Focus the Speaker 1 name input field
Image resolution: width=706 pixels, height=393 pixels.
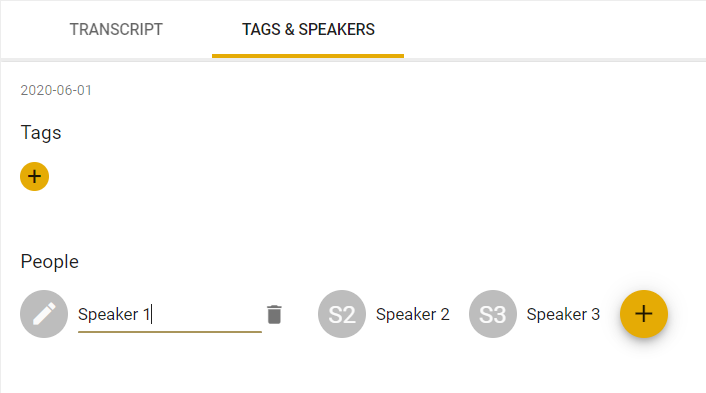170,314
